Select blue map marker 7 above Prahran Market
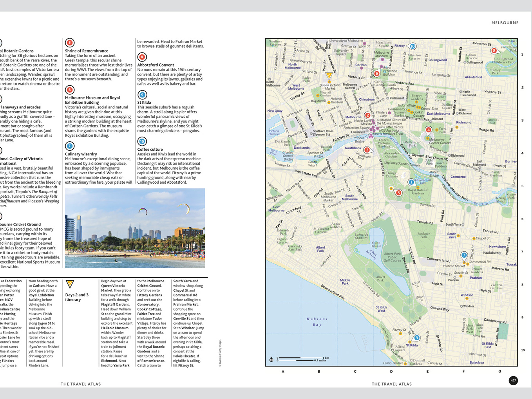This screenshot has width=532, height=399. (464, 255)
